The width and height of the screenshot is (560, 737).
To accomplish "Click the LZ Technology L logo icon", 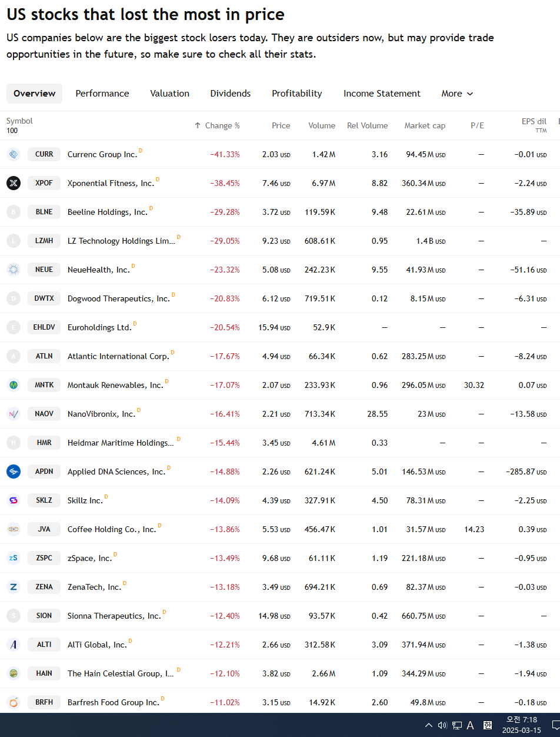I will 14,241.
